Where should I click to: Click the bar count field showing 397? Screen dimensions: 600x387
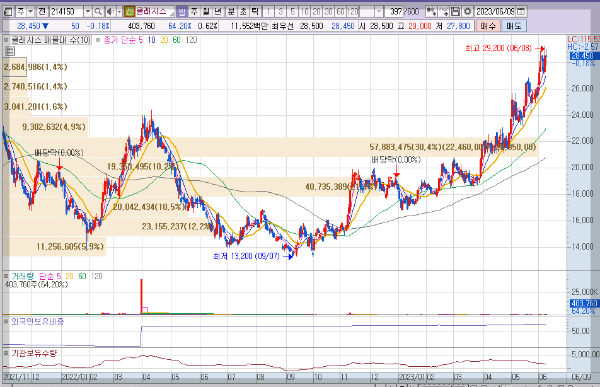pyautogui.click(x=395, y=12)
